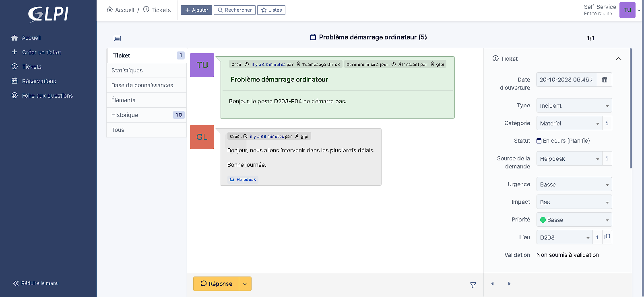Click the TU user avatar menu
The width and height of the screenshot is (644, 297).
point(627,10)
